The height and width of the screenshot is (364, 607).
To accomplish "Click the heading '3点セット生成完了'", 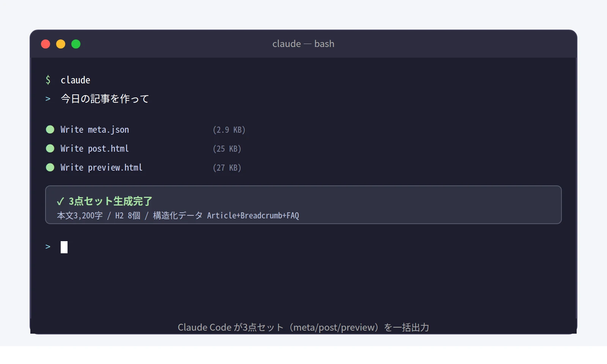I will [x=110, y=201].
